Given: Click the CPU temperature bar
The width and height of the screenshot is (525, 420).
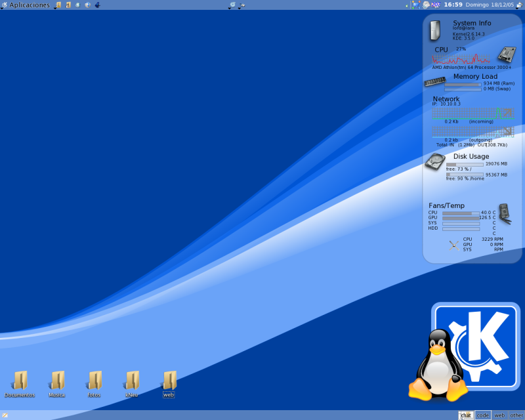Looking at the screenshot, I should [x=461, y=213].
